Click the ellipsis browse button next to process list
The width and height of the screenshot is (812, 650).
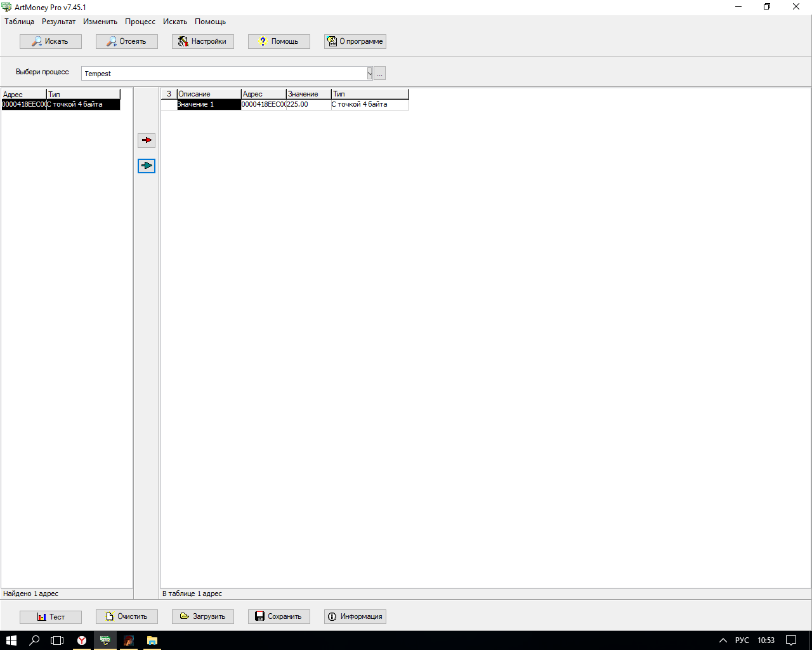click(379, 73)
